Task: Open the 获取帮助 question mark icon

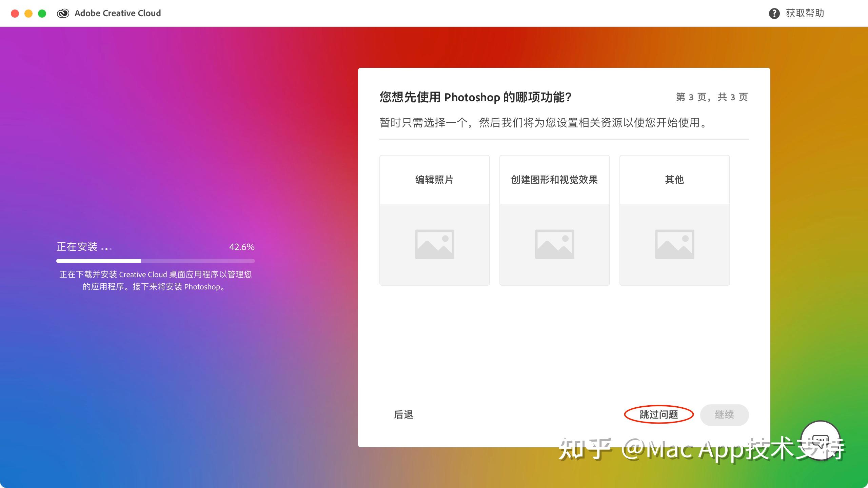Action: pos(774,13)
